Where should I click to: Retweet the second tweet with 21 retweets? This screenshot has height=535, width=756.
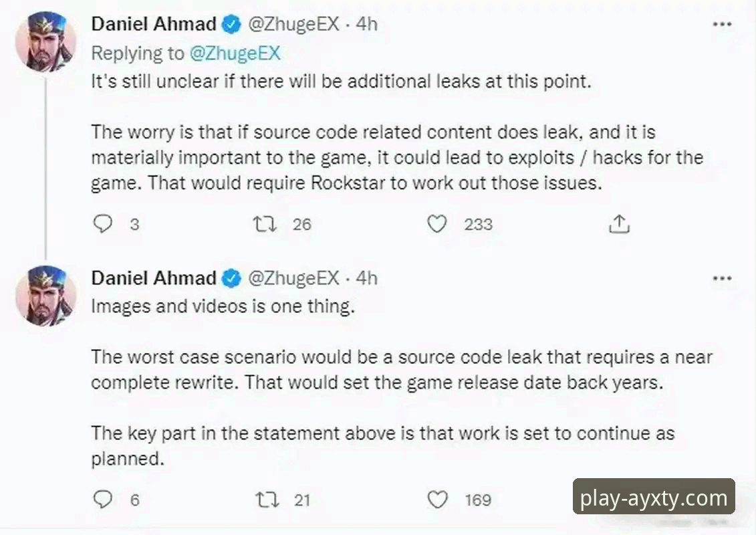tap(266, 499)
